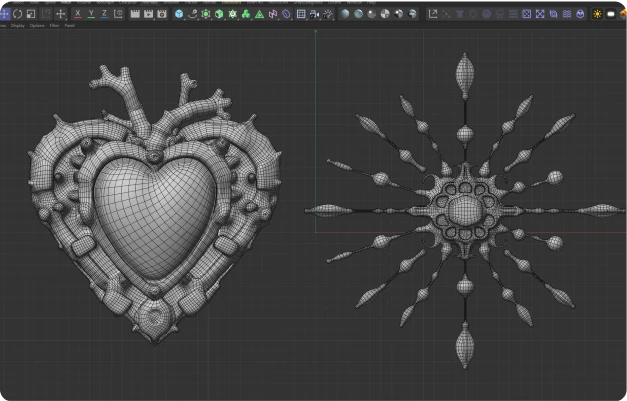Click the greyed diamond outline icon

[x=473, y=14]
